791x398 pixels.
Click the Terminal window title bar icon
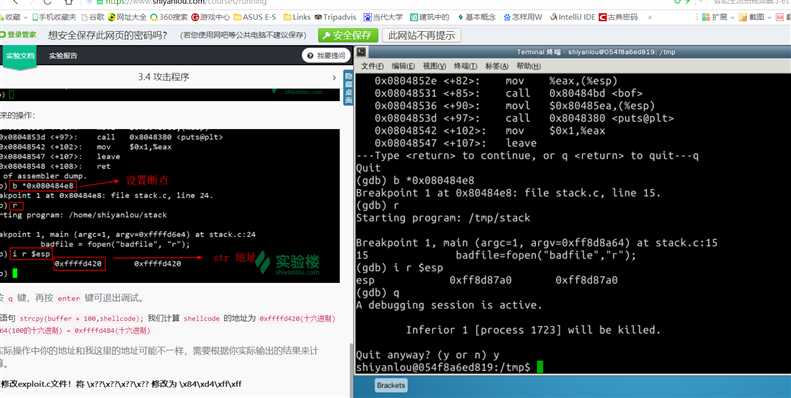362,51
